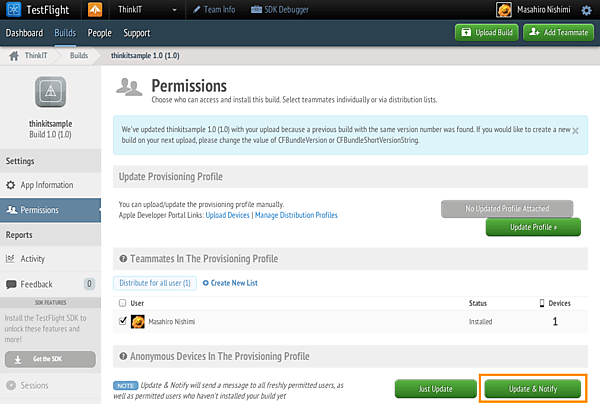Open the settings gear icon

(586, 10)
